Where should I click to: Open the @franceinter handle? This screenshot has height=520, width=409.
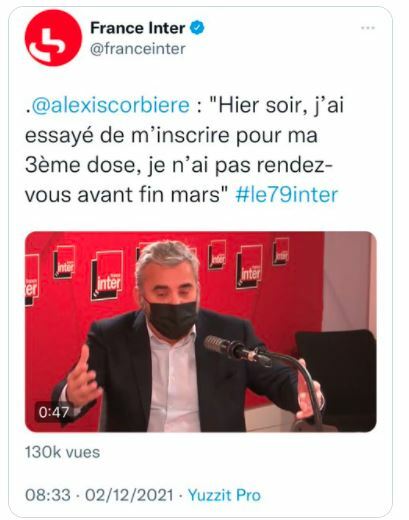point(138,49)
